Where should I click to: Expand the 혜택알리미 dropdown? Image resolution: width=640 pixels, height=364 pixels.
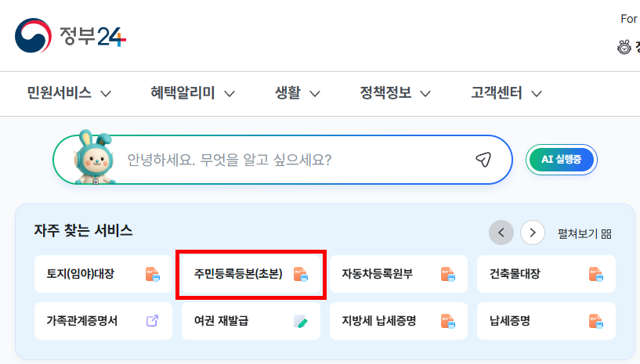point(193,93)
